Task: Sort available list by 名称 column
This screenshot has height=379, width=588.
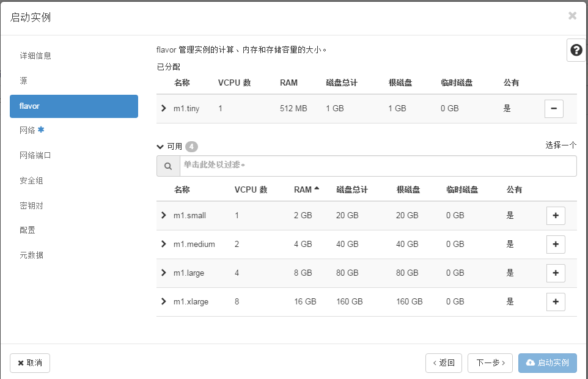Action: tap(182, 189)
